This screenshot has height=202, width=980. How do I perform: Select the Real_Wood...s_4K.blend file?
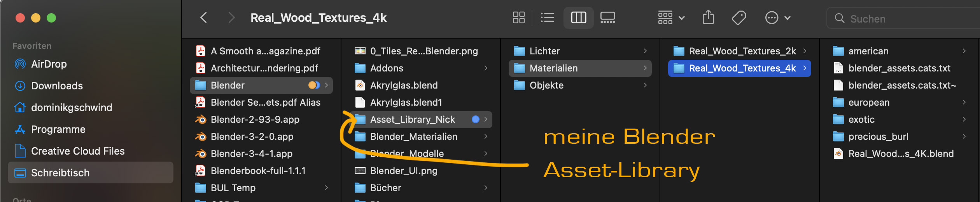tap(901, 154)
